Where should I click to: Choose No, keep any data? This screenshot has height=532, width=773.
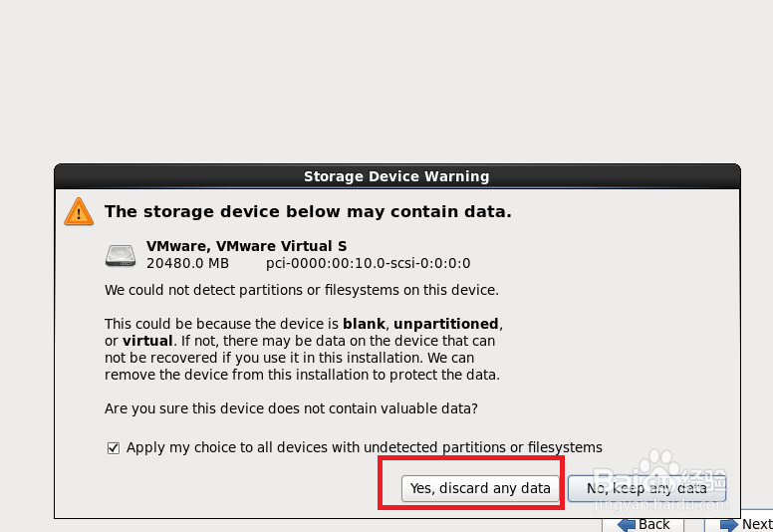[x=645, y=488]
